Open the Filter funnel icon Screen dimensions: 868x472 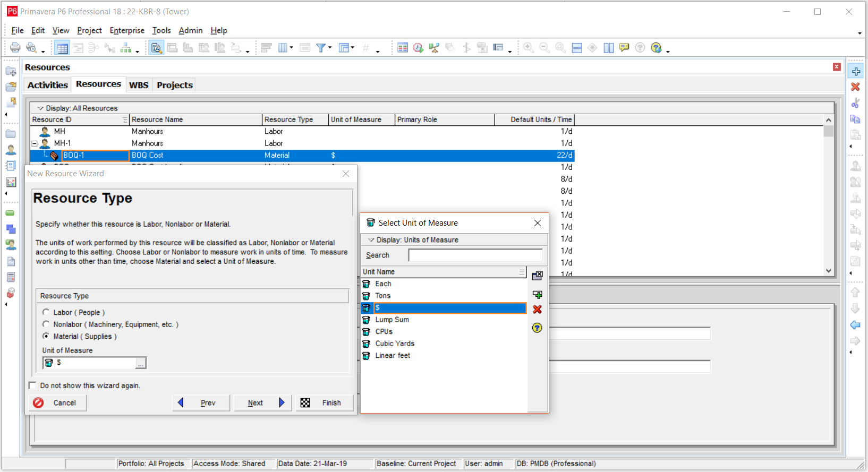click(321, 48)
